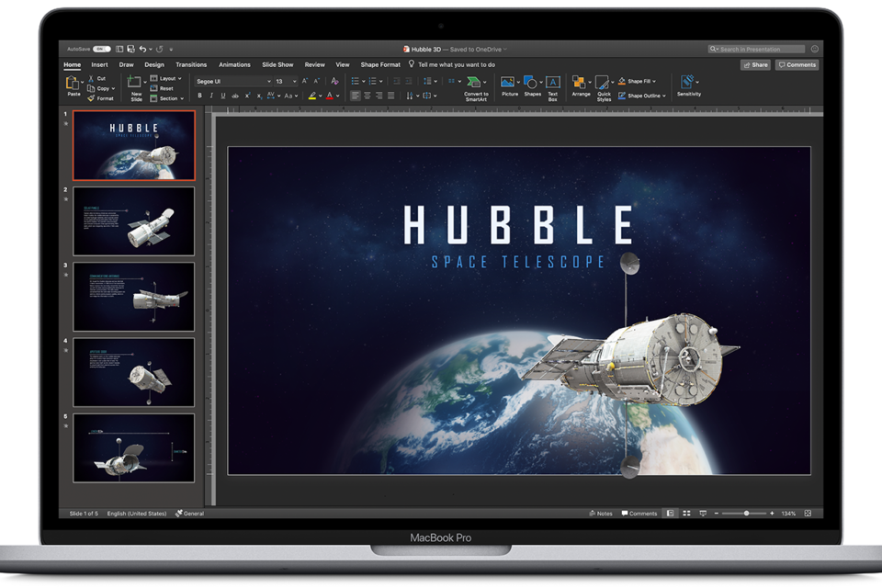The height and width of the screenshot is (588, 882).
Task: Click the Convert to SmartArt icon
Action: (x=474, y=85)
